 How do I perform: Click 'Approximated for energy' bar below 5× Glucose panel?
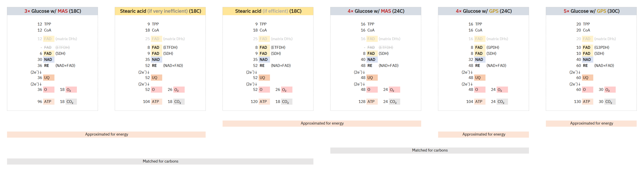click(x=591, y=123)
